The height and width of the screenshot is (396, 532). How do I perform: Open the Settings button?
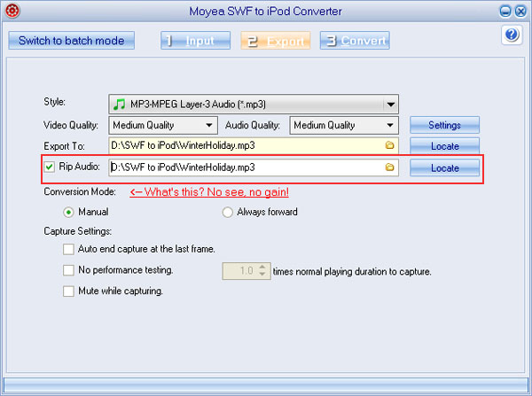pos(444,125)
